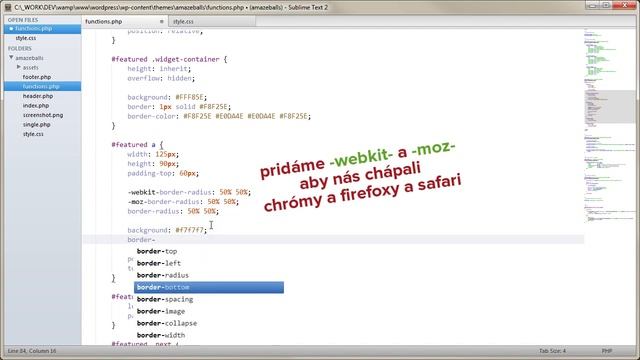Expand the assets folder
Viewport: 640px width, 360px height.
tap(18, 67)
